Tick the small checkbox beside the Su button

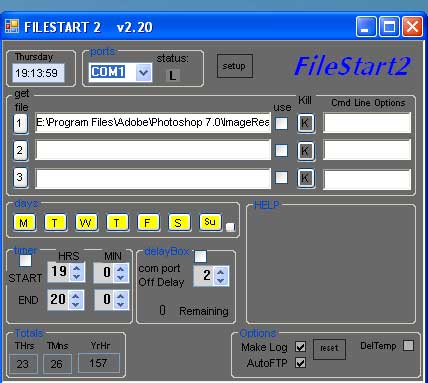(x=230, y=227)
